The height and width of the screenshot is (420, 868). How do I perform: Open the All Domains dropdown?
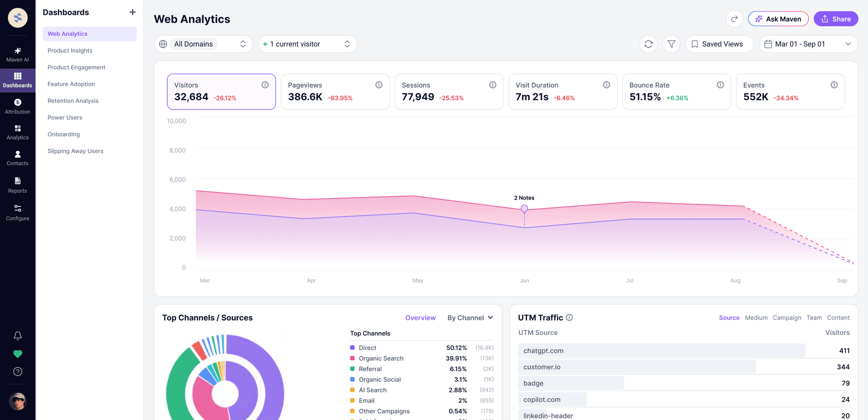coord(203,44)
